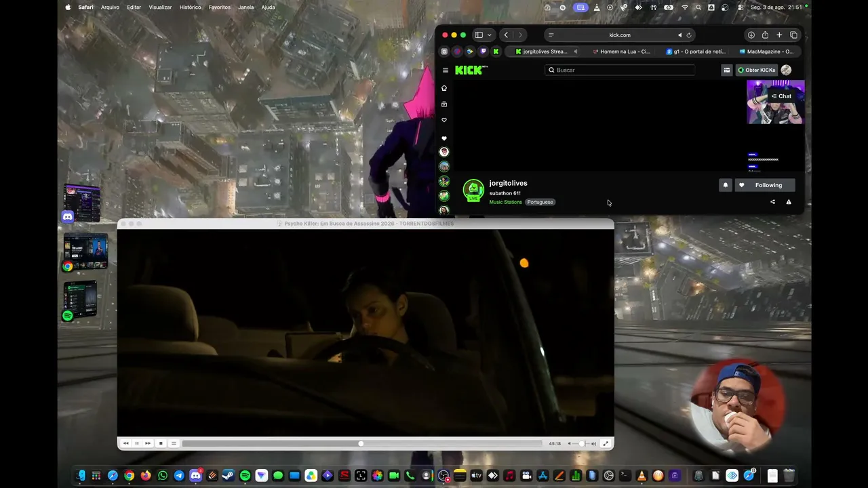Toggle the video player playlist button
The width and height of the screenshot is (868, 488).
(174, 443)
